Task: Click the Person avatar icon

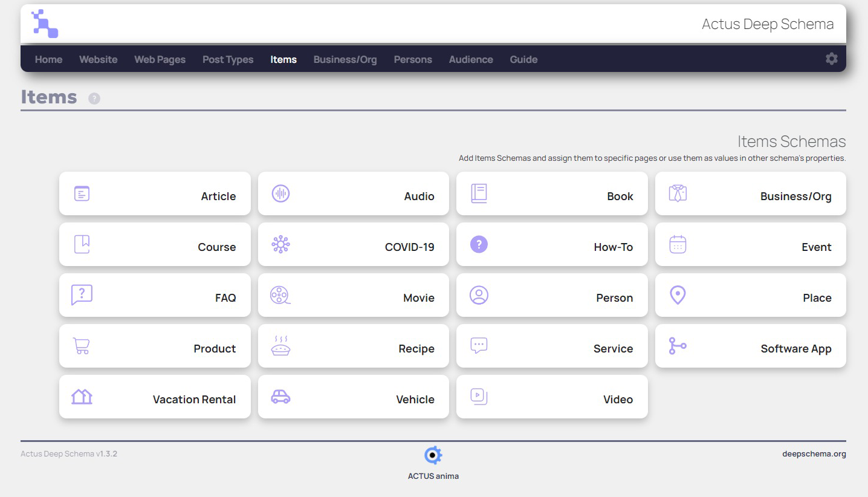Action: click(x=479, y=295)
